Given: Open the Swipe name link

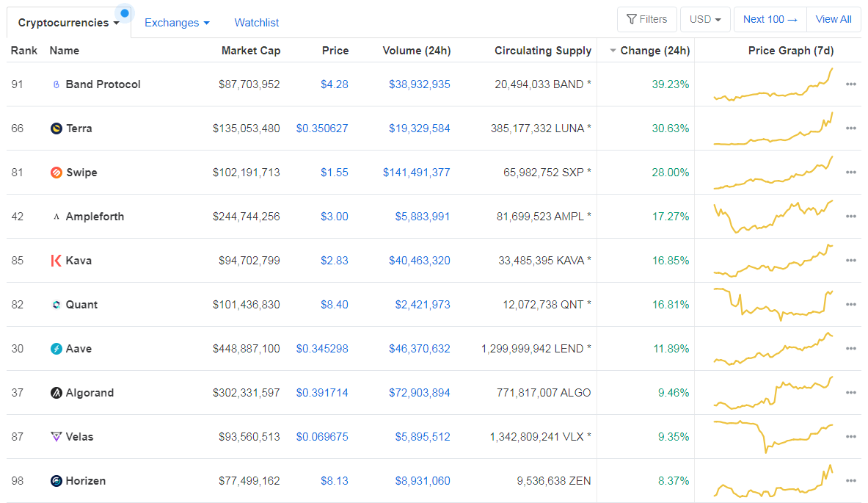Looking at the screenshot, I should [81, 173].
